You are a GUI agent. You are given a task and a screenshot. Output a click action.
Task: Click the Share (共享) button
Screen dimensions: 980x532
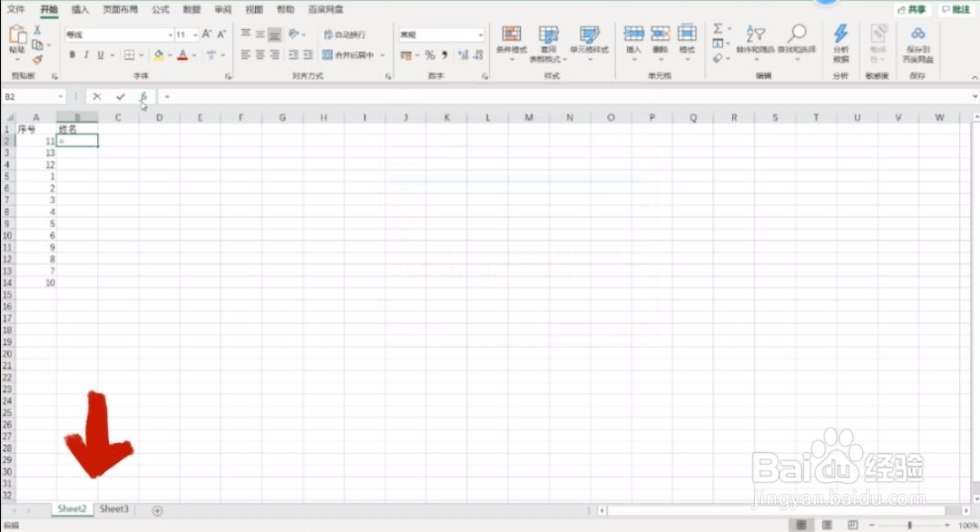[912, 9]
